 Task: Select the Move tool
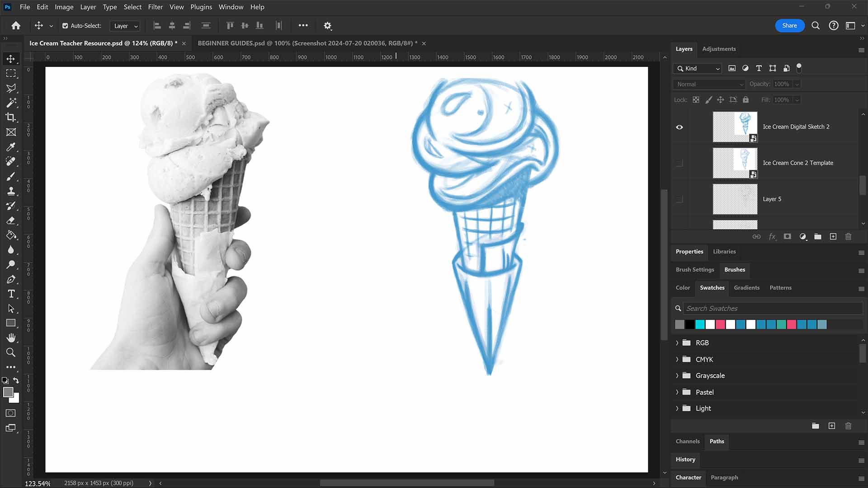pos(11,59)
